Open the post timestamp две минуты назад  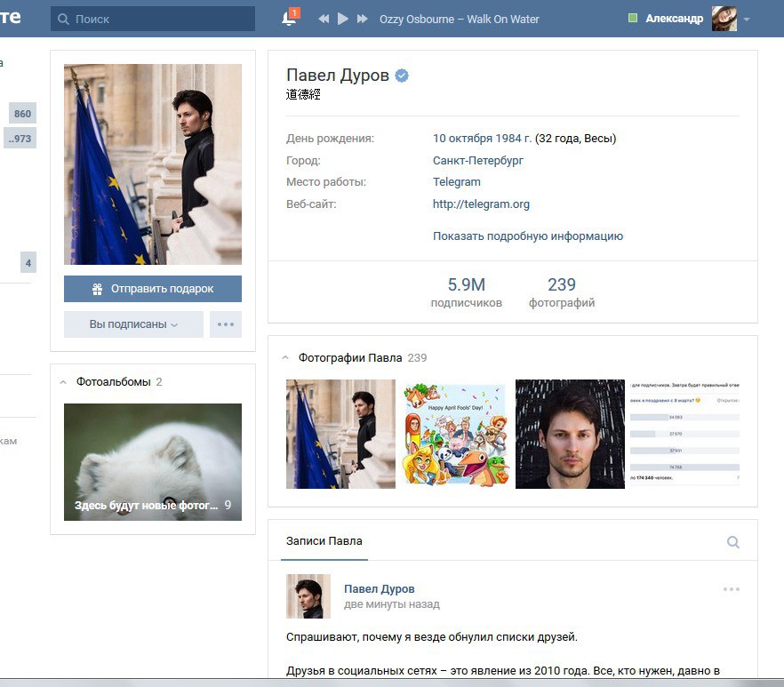391,604
